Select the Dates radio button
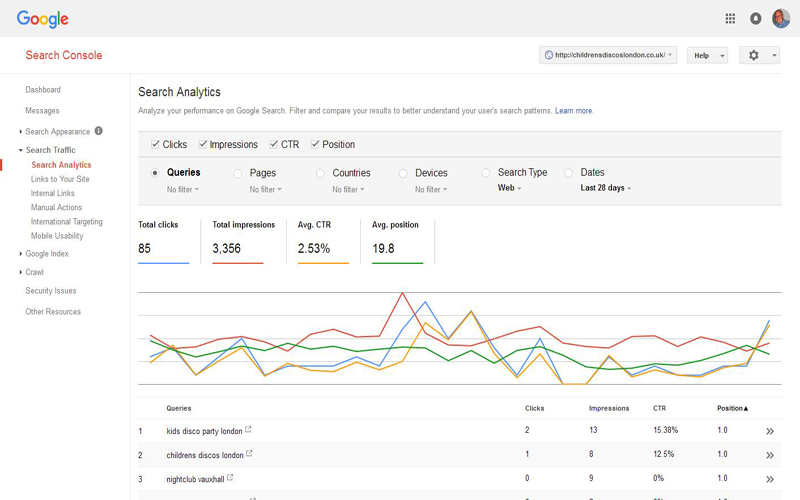This screenshot has height=500, width=800. pyautogui.click(x=568, y=173)
